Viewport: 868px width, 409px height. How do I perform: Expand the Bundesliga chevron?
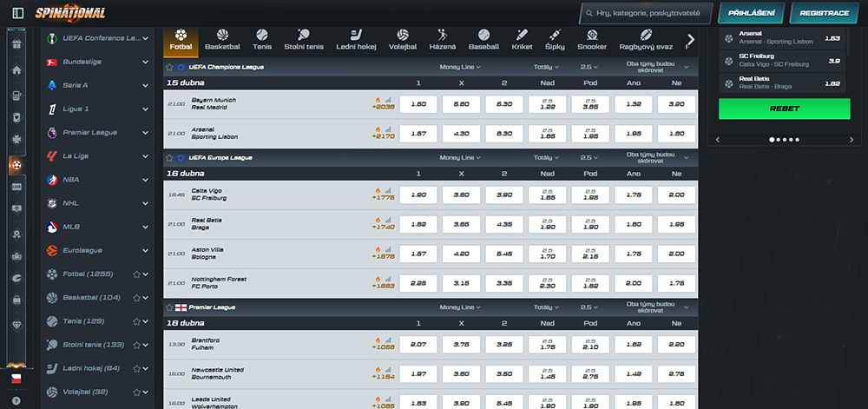click(x=145, y=62)
